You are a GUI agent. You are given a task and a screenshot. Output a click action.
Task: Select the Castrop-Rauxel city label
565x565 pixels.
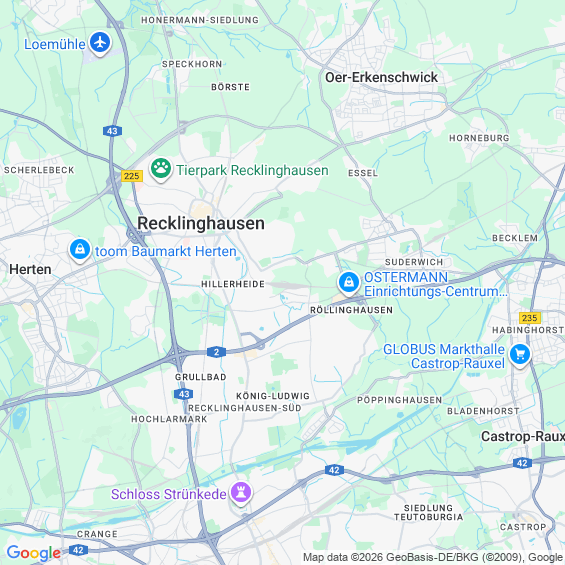523,436
